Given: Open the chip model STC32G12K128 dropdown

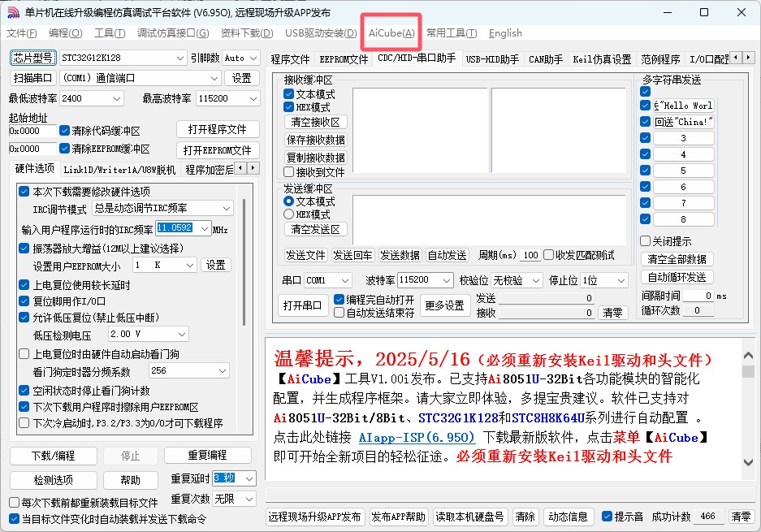Looking at the screenshot, I should (123, 58).
